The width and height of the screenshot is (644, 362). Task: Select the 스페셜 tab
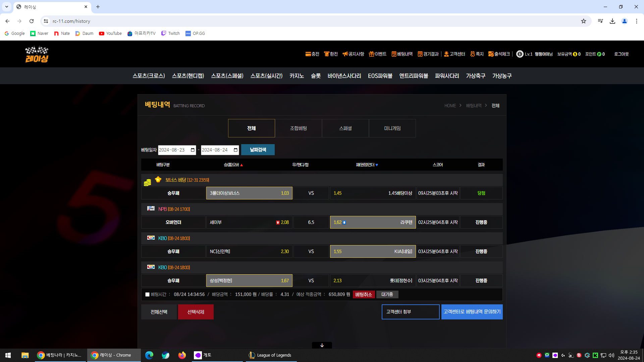[x=345, y=128]
